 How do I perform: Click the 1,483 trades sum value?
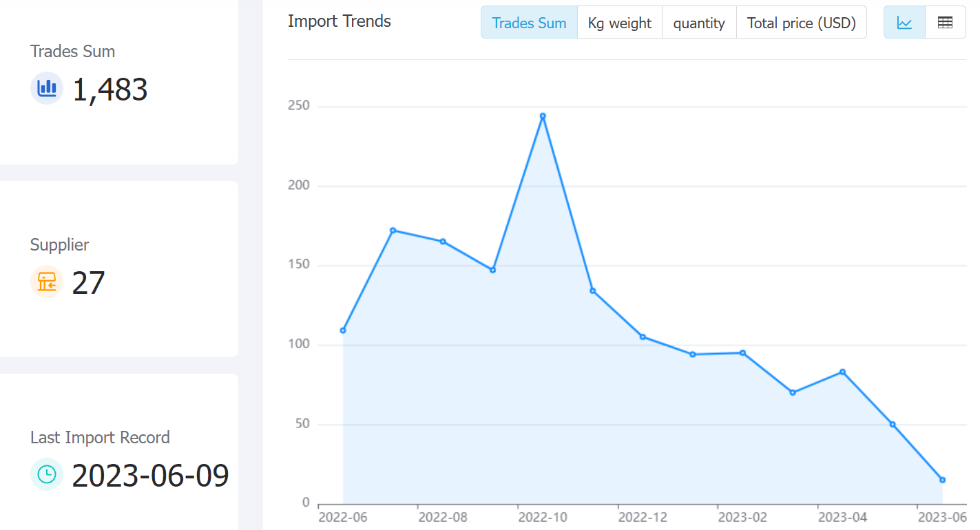[110, 89]
